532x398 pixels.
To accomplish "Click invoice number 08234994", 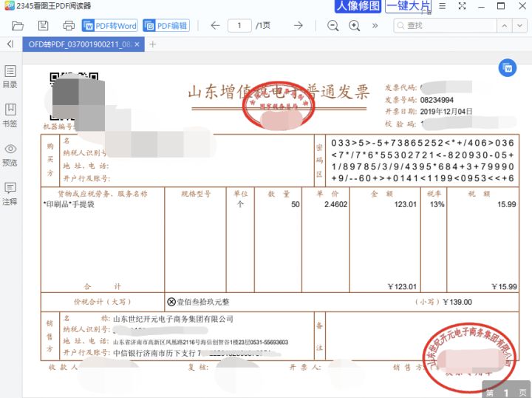I will coord(437,100).
